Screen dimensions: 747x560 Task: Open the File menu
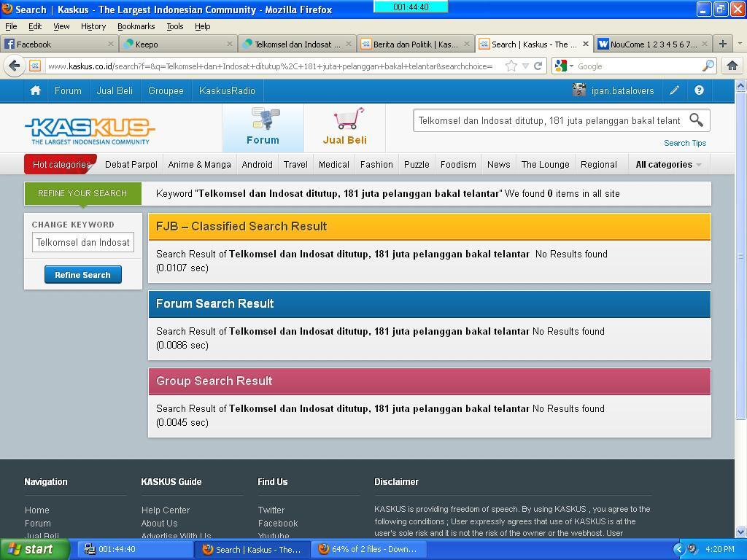tap(11, 26)
